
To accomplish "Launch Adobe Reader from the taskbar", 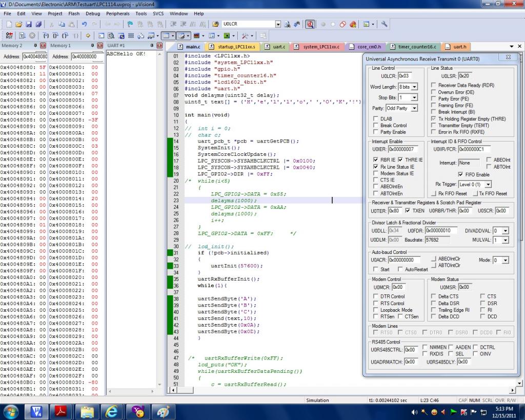I will (x=62, y=411).
